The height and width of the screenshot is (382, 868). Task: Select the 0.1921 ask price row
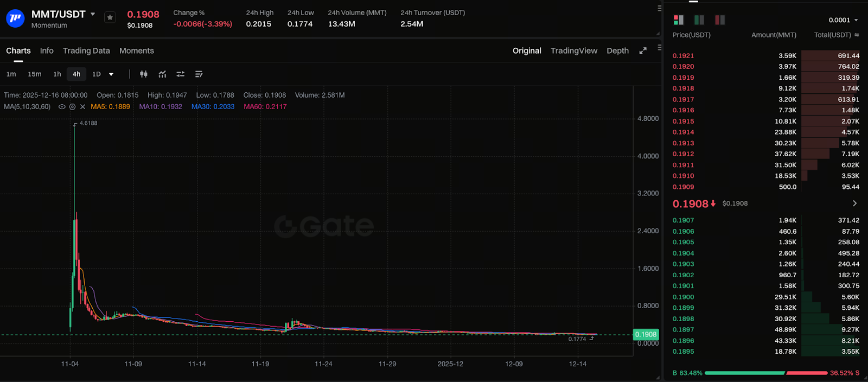(x=765, y=55)
